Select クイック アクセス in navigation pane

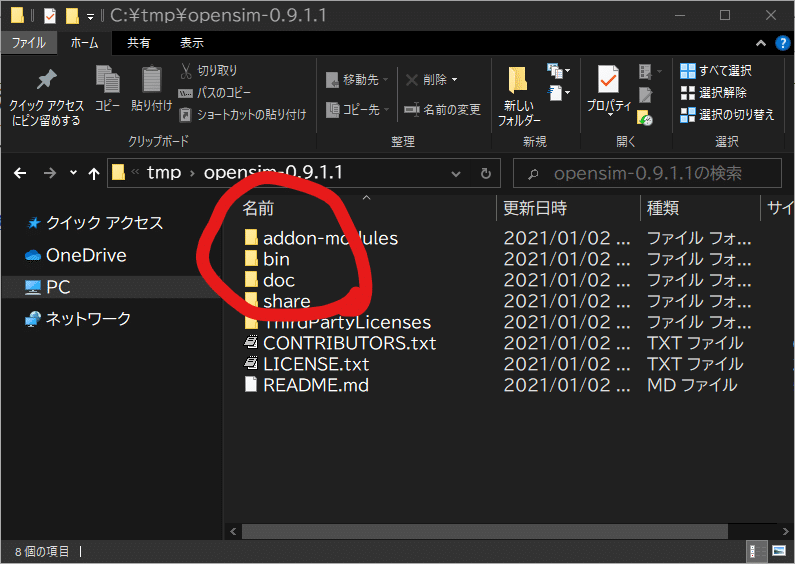[x=94, y=223]
